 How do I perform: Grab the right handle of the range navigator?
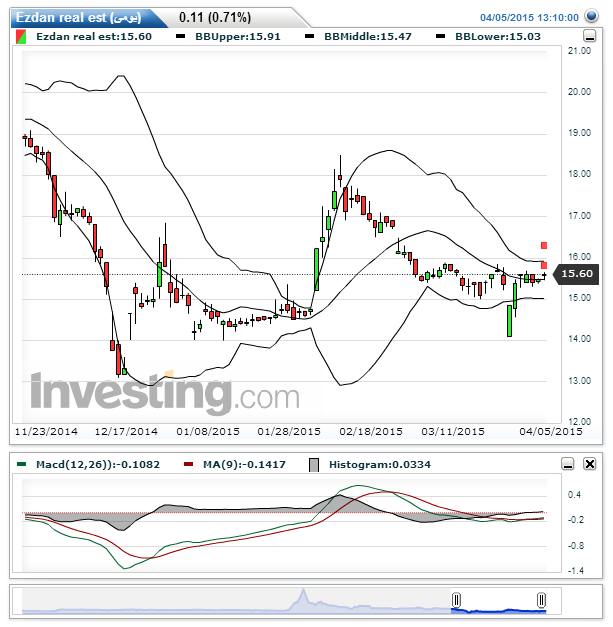coord(541,600)
